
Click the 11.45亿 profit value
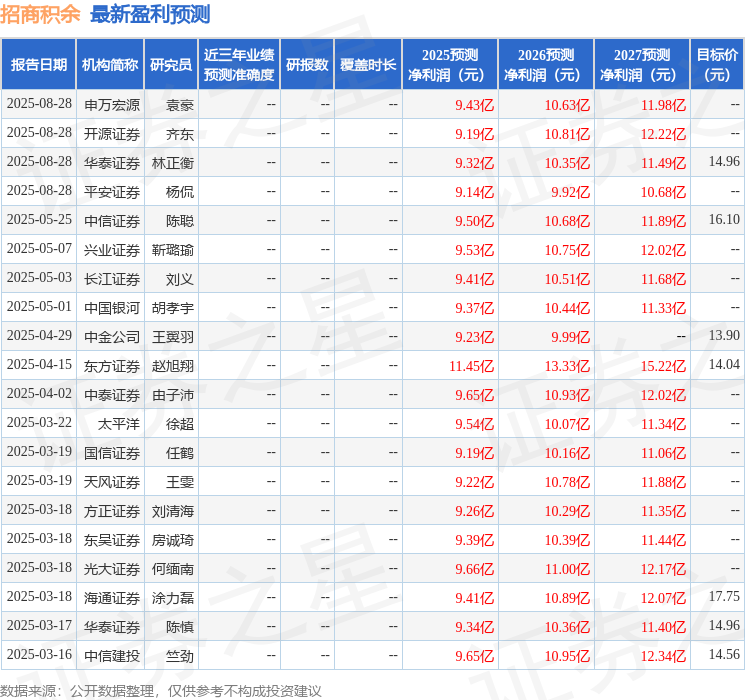pyautogui.click(x=472, y=365)
